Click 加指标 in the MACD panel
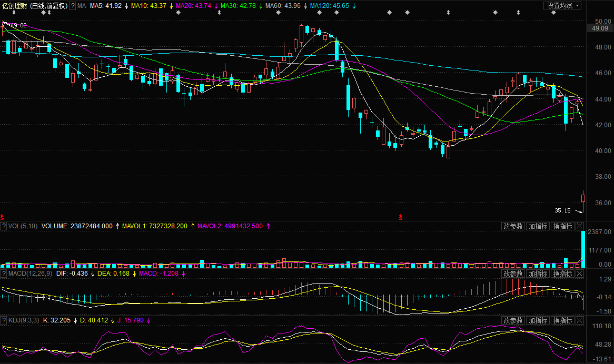This screenshot has width=614, height=364. point(538,274)
